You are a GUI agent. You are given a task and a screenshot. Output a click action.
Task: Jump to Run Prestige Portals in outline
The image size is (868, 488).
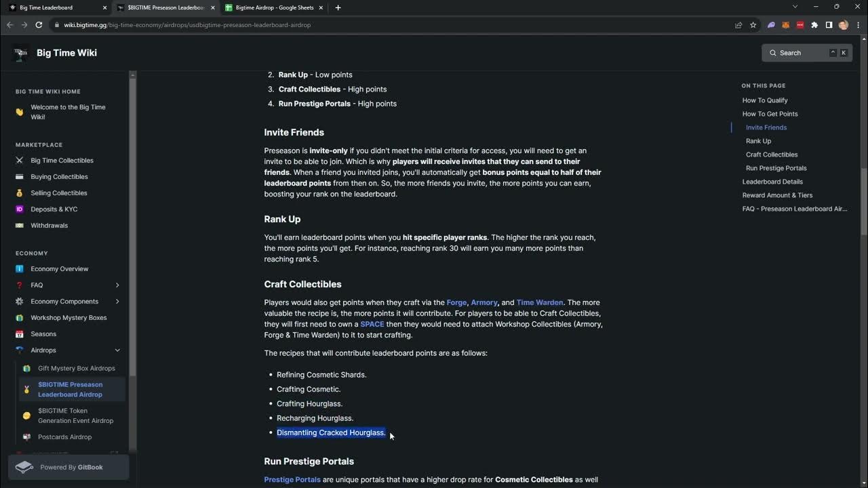coord(776,168)
